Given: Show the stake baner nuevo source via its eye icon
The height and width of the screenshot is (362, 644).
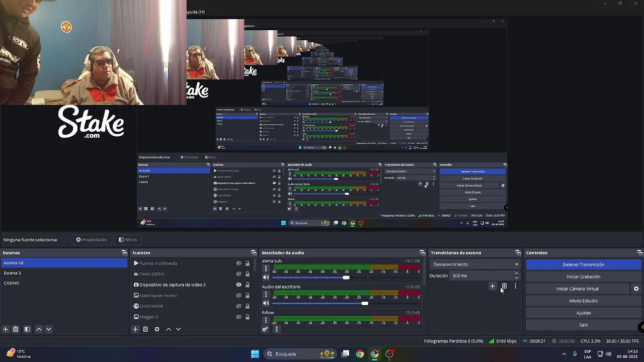Looking at the screenshot, I should click(x=239, y=296).
